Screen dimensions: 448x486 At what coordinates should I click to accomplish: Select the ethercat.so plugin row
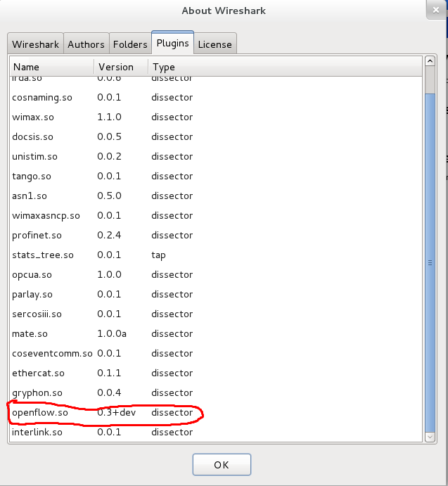[x=216, y=373]
